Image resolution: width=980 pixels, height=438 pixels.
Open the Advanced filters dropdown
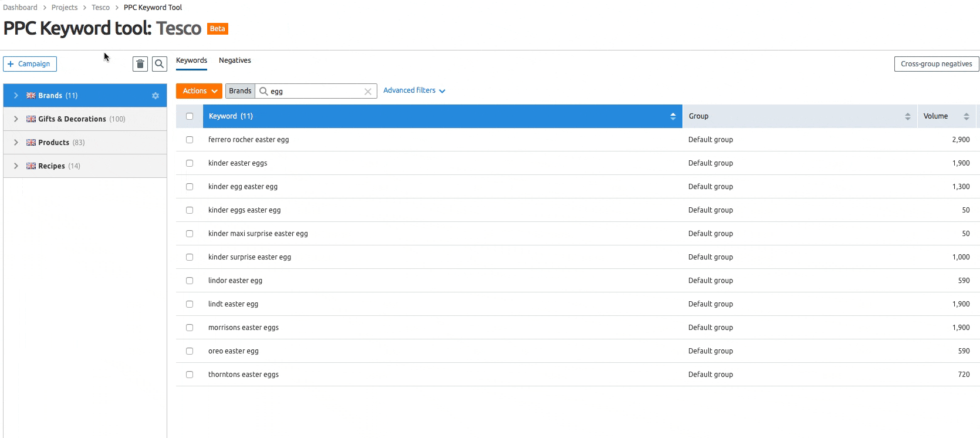[414, 90]
